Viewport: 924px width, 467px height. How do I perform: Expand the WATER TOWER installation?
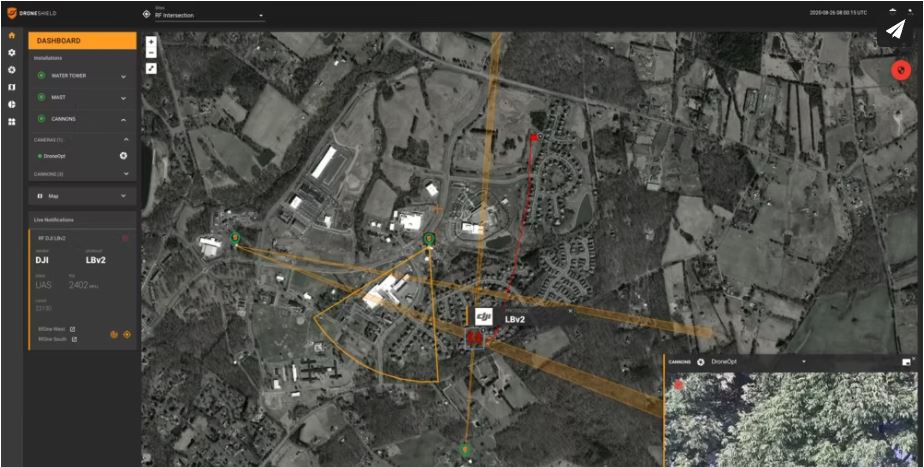pyautogui.click(x=123, y=76)
